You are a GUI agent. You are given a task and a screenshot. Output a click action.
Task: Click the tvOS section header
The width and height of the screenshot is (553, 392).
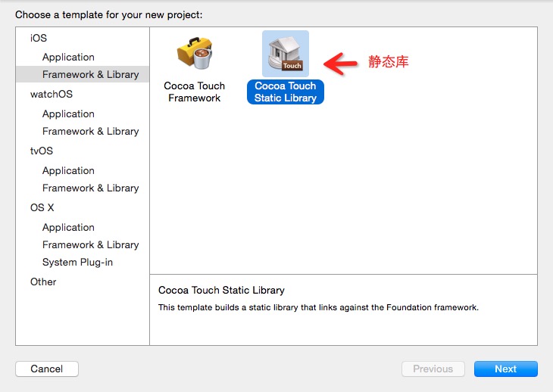[x=42, y=151]
